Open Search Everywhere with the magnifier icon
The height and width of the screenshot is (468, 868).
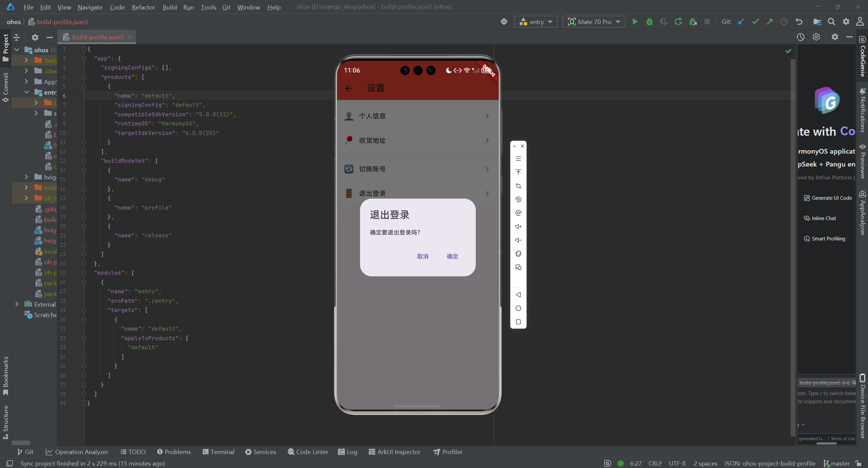[x=831, y=22]
